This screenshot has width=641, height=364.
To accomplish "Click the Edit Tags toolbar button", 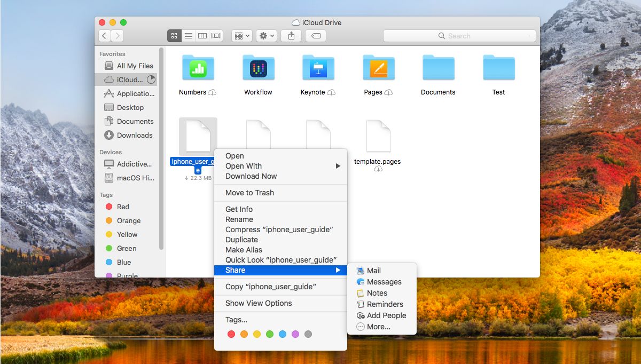I will coord(315,36).
